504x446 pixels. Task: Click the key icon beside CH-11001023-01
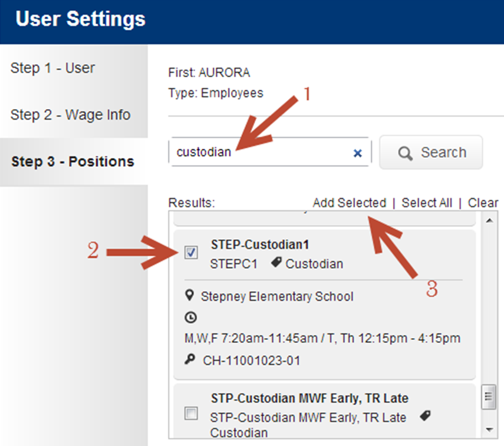190,359
